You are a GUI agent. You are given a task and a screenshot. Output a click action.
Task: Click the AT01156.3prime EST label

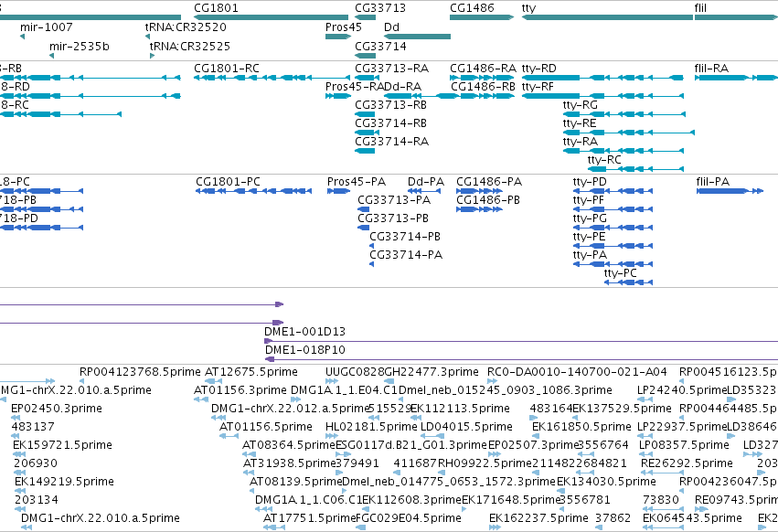[240, 390]
